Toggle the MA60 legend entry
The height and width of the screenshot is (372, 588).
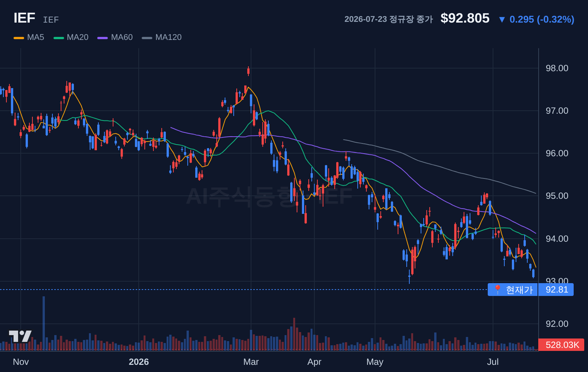click(115, 37)
